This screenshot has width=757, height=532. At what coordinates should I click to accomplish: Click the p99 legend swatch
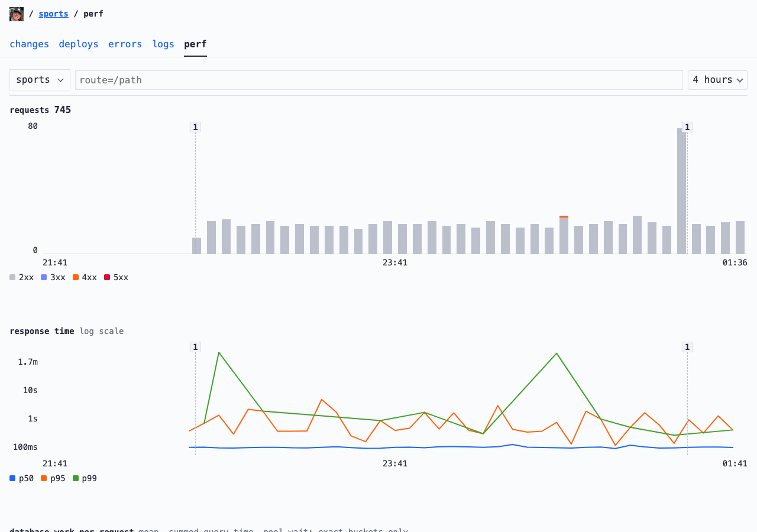coord(76,478)
